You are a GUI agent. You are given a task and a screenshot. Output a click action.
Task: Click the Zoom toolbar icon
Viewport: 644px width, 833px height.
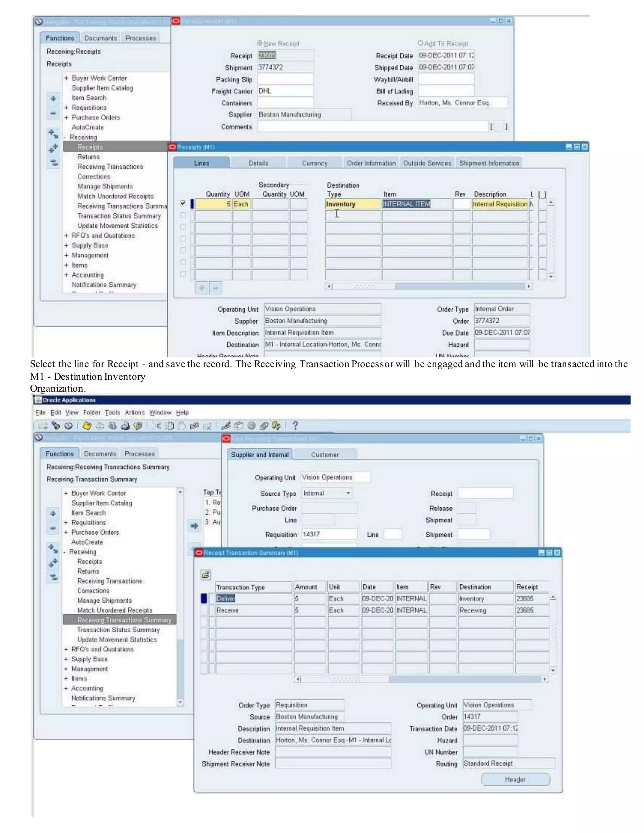[239, 426]
